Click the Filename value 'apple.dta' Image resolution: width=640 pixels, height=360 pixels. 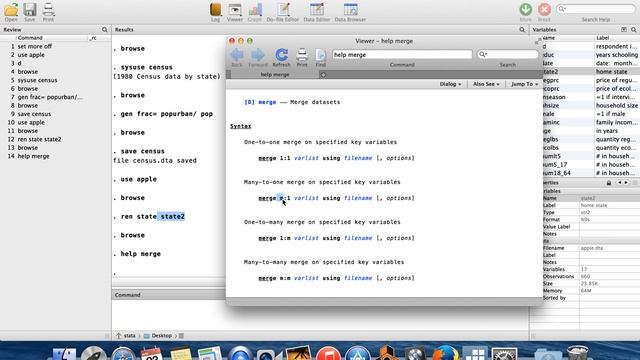[592, 248]
